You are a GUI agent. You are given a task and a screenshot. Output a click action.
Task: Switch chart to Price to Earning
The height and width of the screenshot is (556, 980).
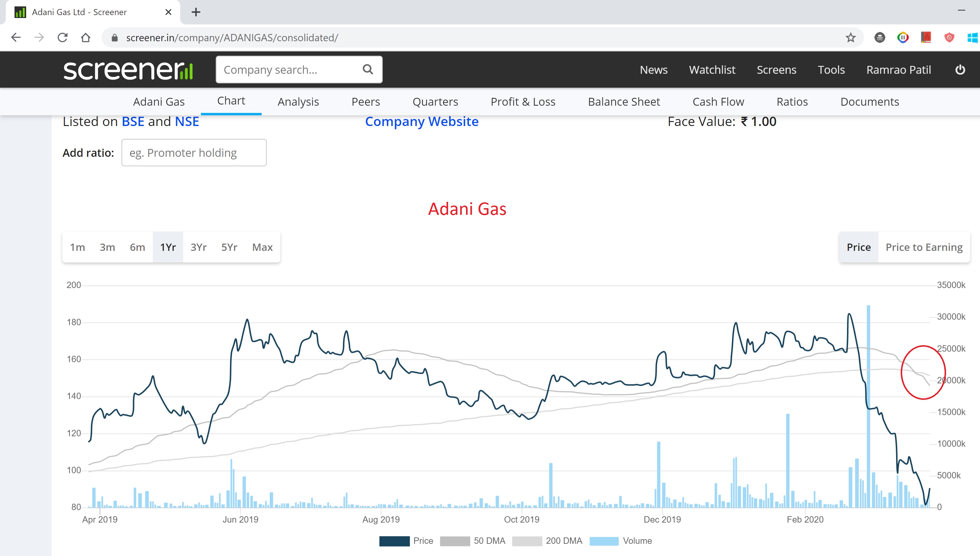click(923, 247)
